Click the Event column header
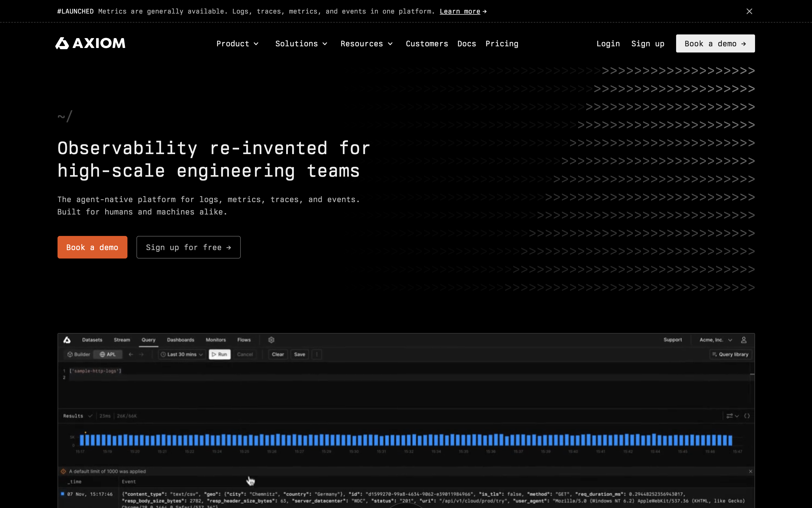Screen dimensions: 812x508 (x=129, y=482)
